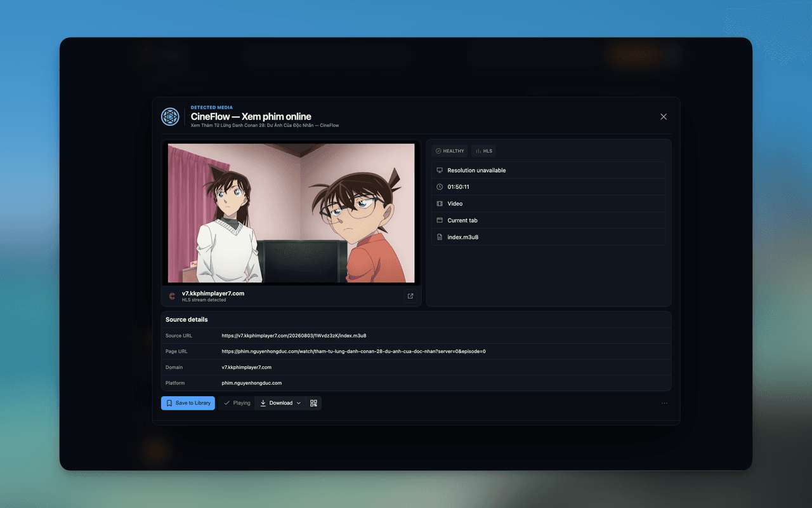
Task: Open the more options ellipsis menu
Action: coord(664,403)
